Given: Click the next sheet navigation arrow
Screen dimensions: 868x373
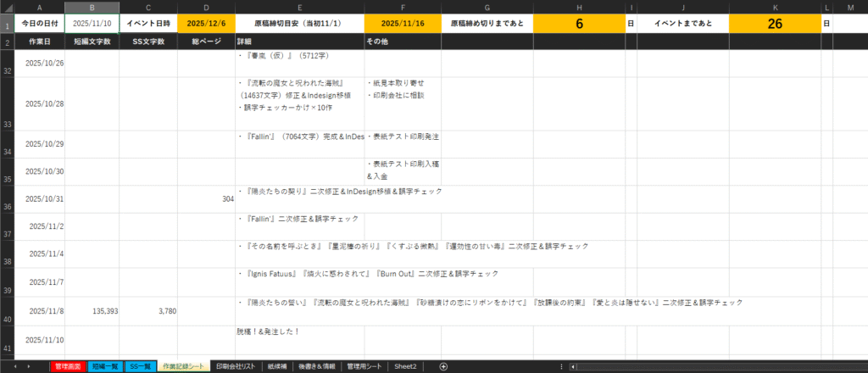Looking at the screenshot, I should tap(30, 366).
